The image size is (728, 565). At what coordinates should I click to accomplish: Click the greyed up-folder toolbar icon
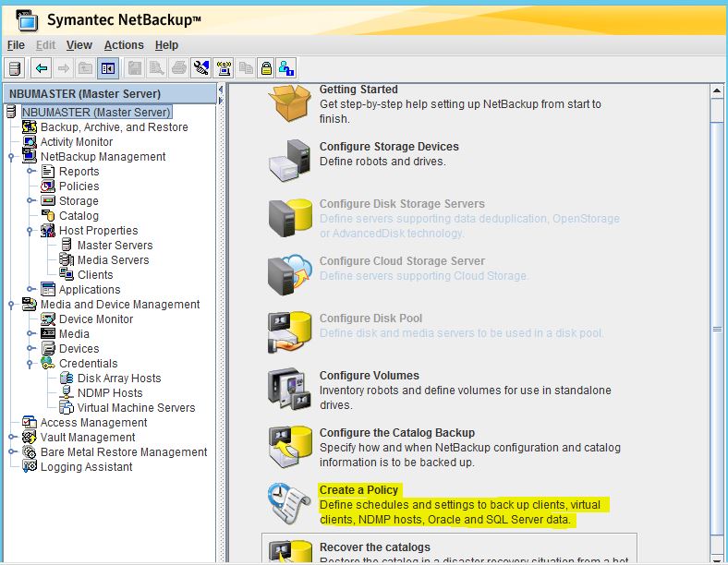click(x=85, y=68)
